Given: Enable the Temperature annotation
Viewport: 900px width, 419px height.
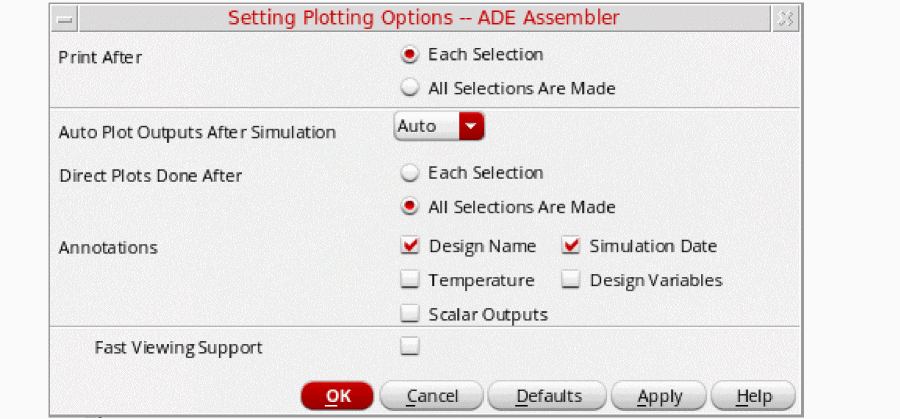Looking at the screenshot, I should pyautogui.click(x=410, y=281).
